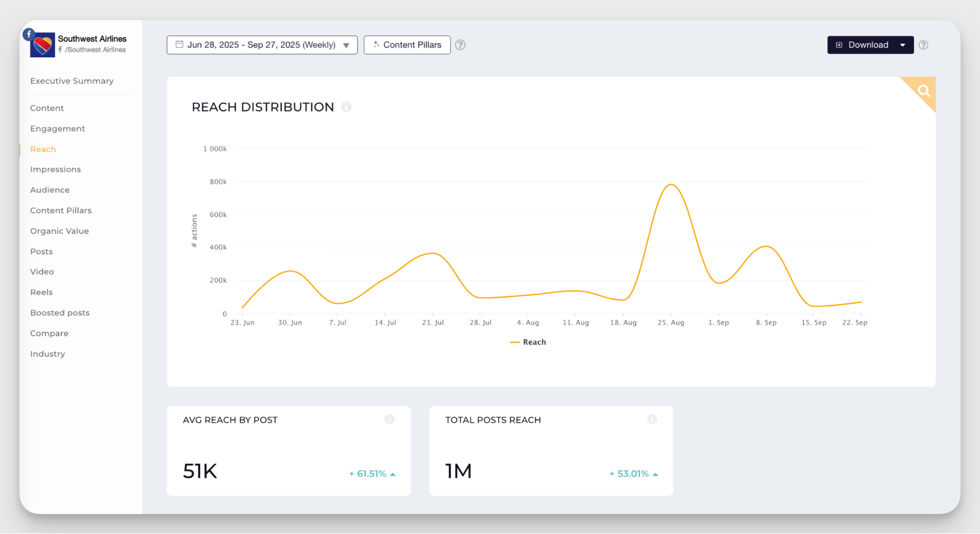Open the Executive Summary section
The height and width of the screenshot is (534, 980).
tap(72, 81)
